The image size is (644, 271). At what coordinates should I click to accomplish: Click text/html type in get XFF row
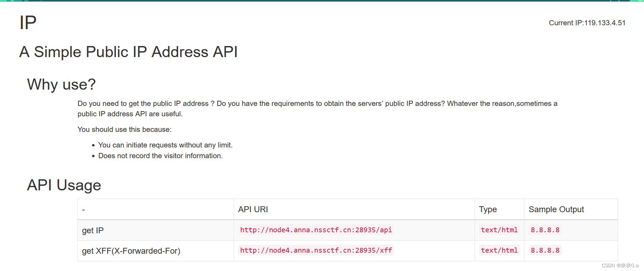click(499, 250)
